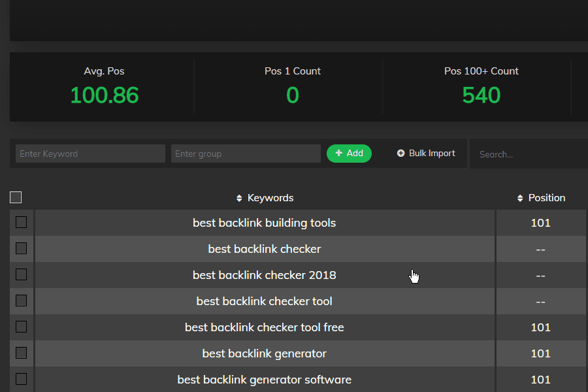588x392 pixels.
Task: Select the 'best backlink checker tool' keyword
Action: tap(265, 301)
